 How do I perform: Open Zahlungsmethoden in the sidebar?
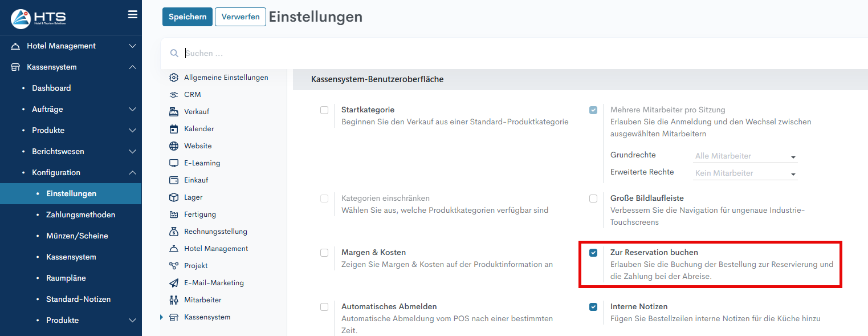(80, 215)
